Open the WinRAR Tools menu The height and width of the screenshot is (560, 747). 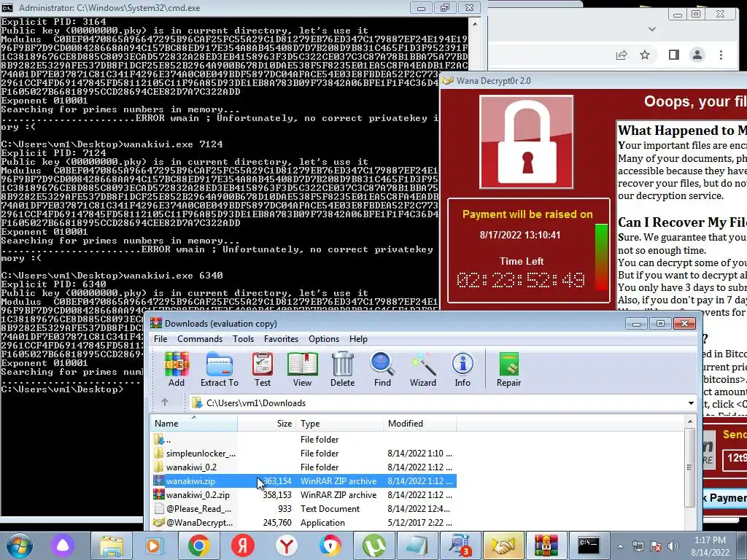(243, 338)
